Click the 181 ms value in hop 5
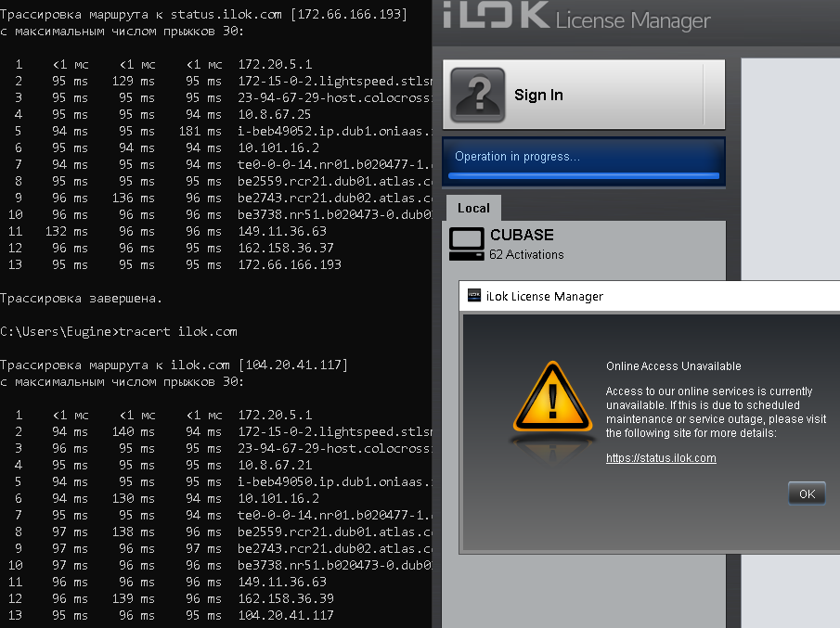 coord(200,131)
